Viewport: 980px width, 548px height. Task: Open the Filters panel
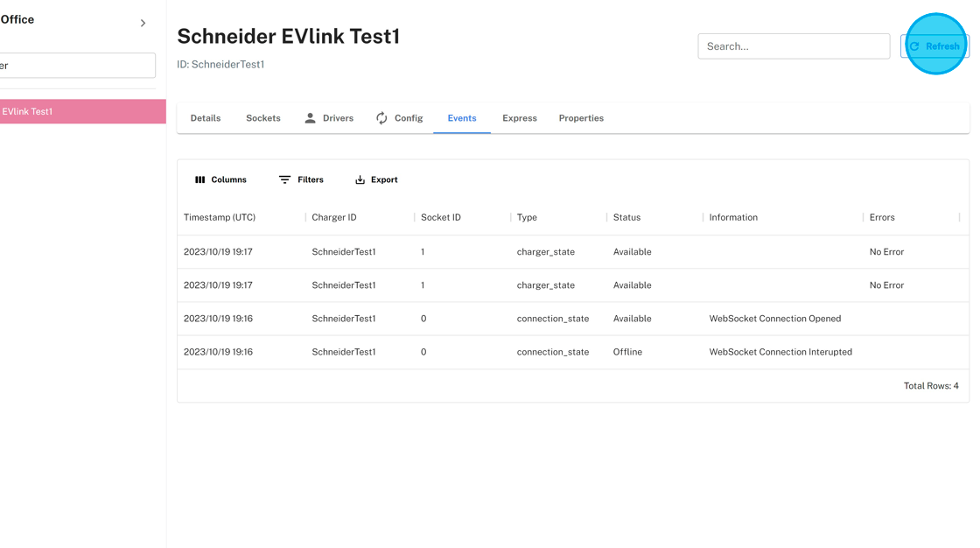point(301,179)
